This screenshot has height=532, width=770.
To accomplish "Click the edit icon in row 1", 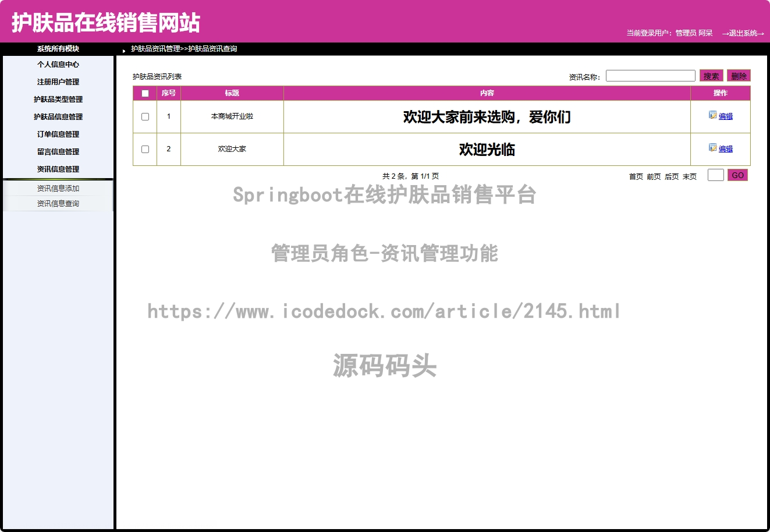I will click(x=712, y=115).
